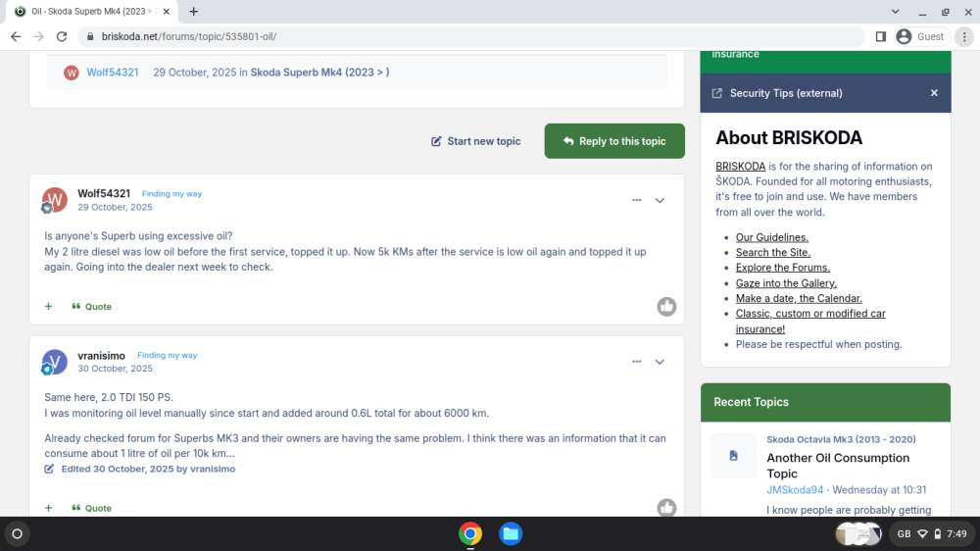Expand chevron on vranisimo's post

[x=660, y=362]
